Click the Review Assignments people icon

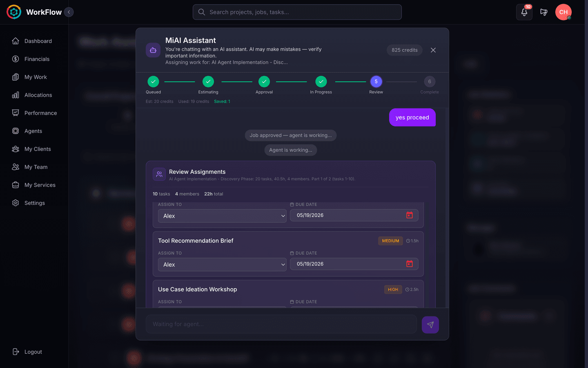[x=159, y=174]
